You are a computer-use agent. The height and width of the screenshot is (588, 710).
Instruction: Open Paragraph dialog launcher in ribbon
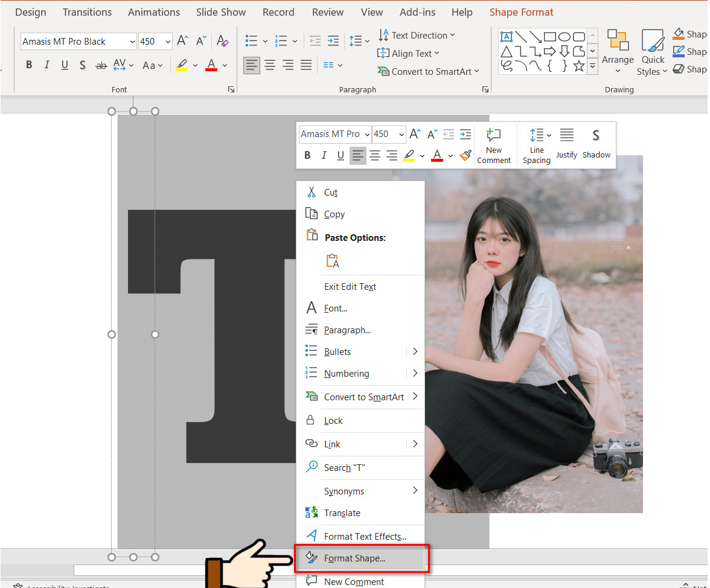point(485,89)
